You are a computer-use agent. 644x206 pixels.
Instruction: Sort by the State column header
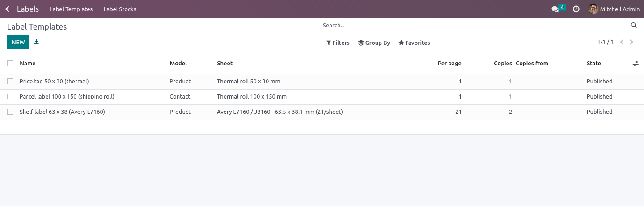594,64
